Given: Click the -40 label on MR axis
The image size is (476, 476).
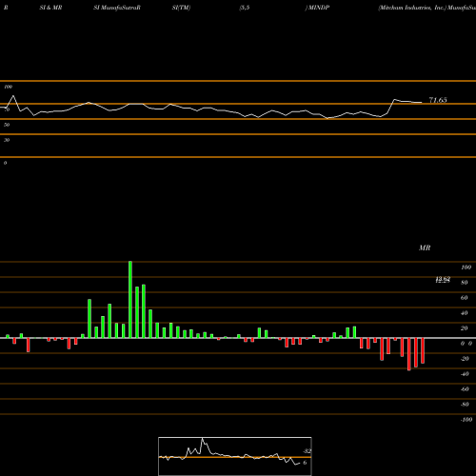Looking at the screenshot, I should 465,374.
